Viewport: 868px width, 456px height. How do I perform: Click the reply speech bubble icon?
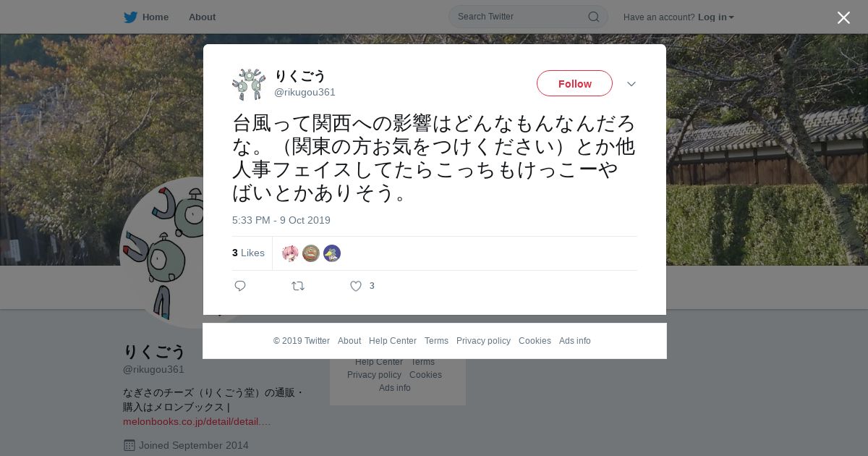pos(240,286)
